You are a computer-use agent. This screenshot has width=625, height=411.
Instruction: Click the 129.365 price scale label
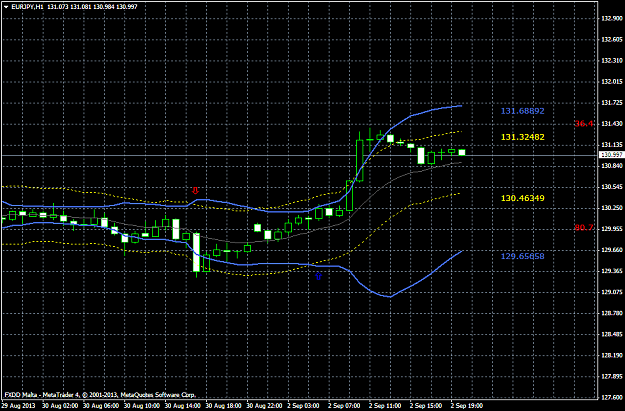click(612, 271)
